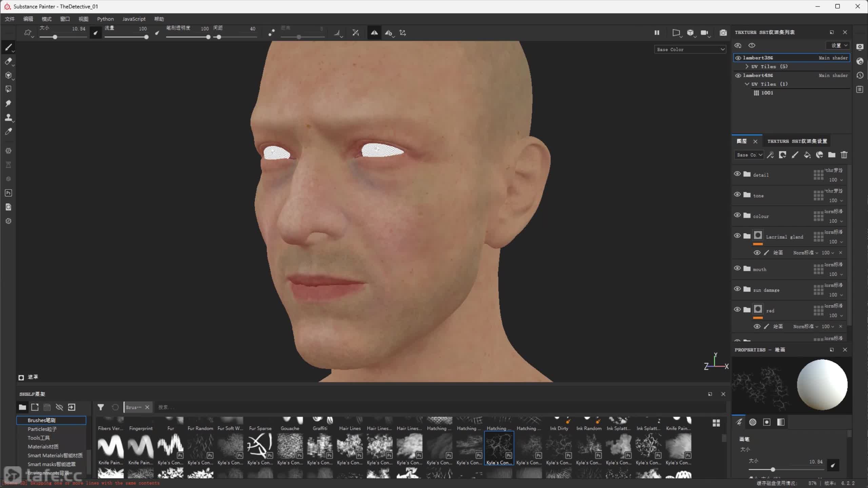Viewport: 868px width, 488px height.
Task: Add a fill layer in Layers
Action: [807, 155]
